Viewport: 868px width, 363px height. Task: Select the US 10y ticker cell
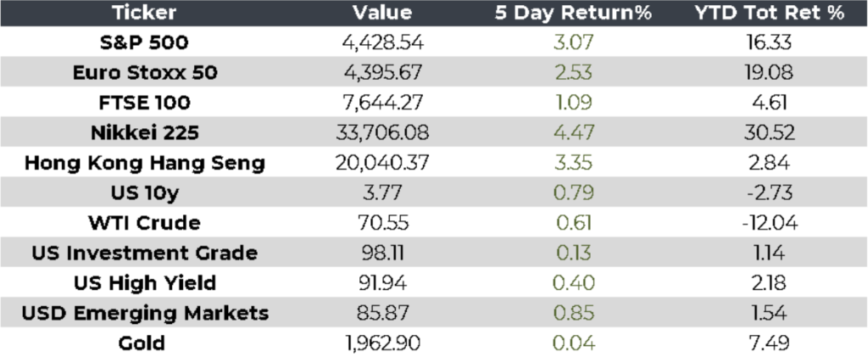coord(145,193)
